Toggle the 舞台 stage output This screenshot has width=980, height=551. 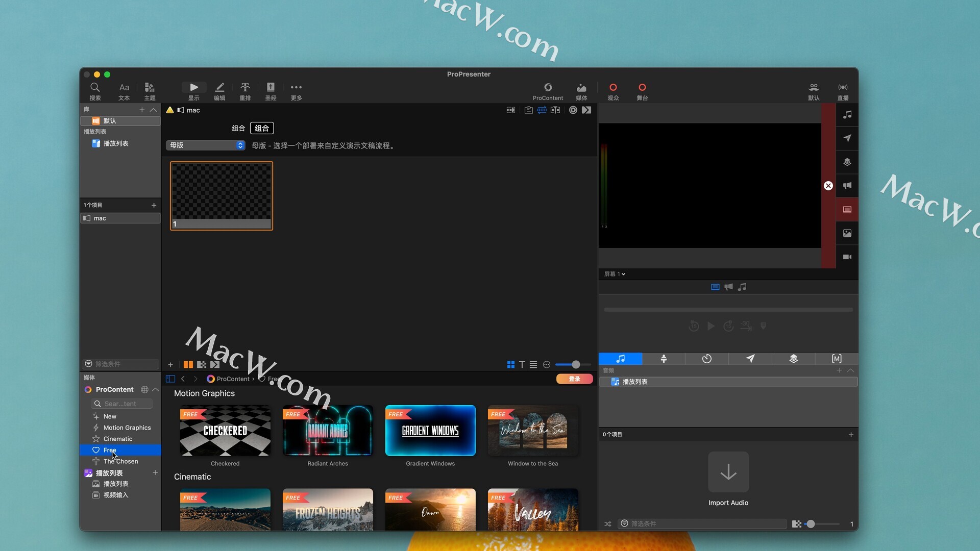(642, 91)
